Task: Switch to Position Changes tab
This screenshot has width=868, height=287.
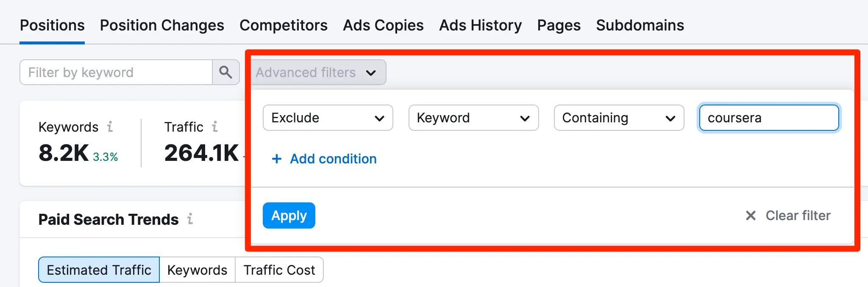Action: coord(162,25)
